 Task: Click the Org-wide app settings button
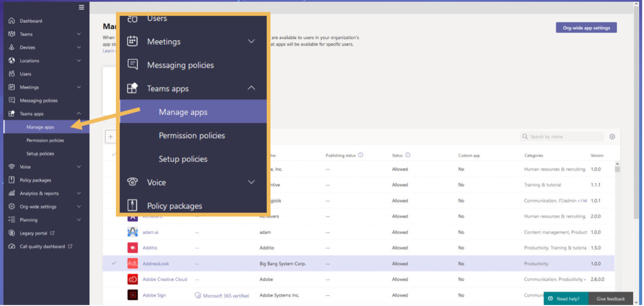pyautogui.click(x=586, y=28)
